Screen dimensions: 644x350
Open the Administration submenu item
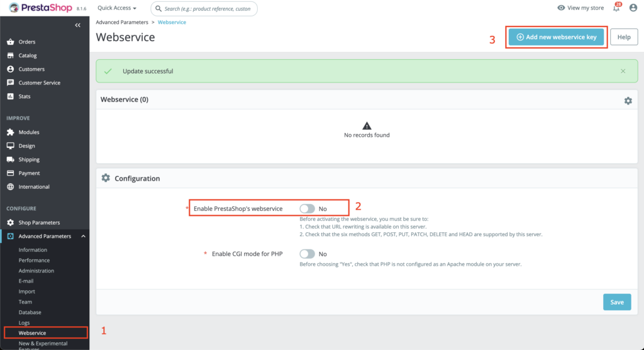coord(36,271)
